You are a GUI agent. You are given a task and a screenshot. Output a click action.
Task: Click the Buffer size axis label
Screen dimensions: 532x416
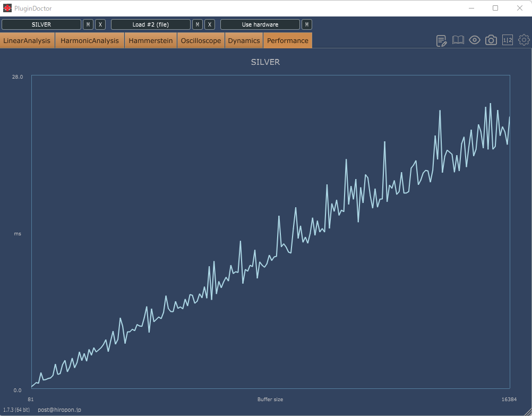[270, 400]
